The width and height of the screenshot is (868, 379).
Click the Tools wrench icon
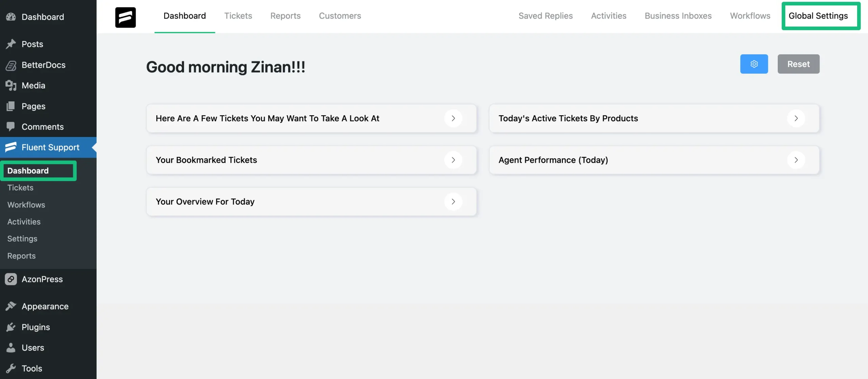[x=11, y=368]
